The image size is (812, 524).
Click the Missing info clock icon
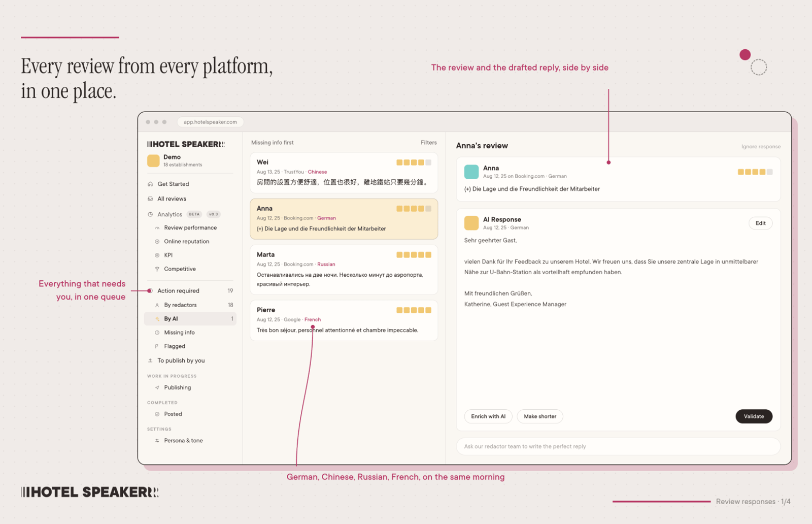coord(157,333)
